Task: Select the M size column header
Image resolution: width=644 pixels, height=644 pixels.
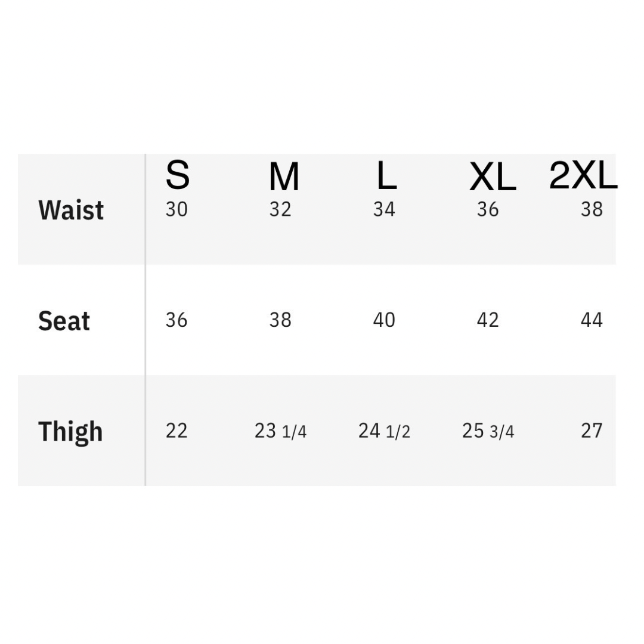Action: [x=283, y=178]
